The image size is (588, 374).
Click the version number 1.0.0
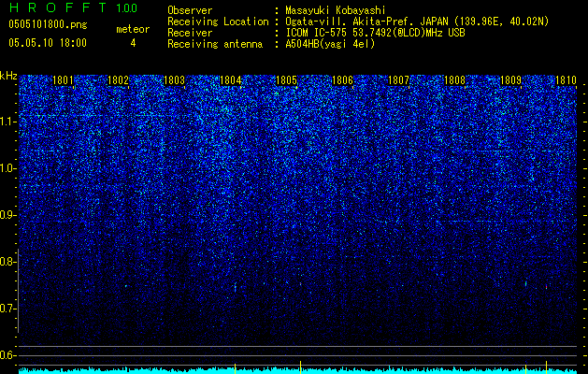click(127, 7)
